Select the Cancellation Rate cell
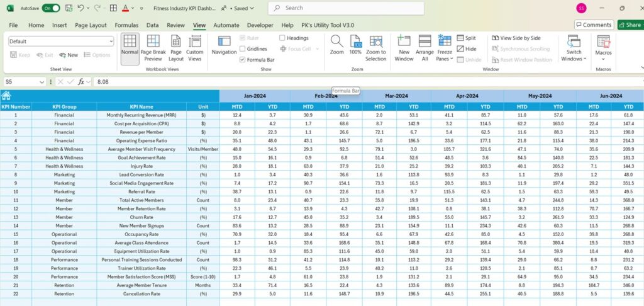 tap(142, 293)
